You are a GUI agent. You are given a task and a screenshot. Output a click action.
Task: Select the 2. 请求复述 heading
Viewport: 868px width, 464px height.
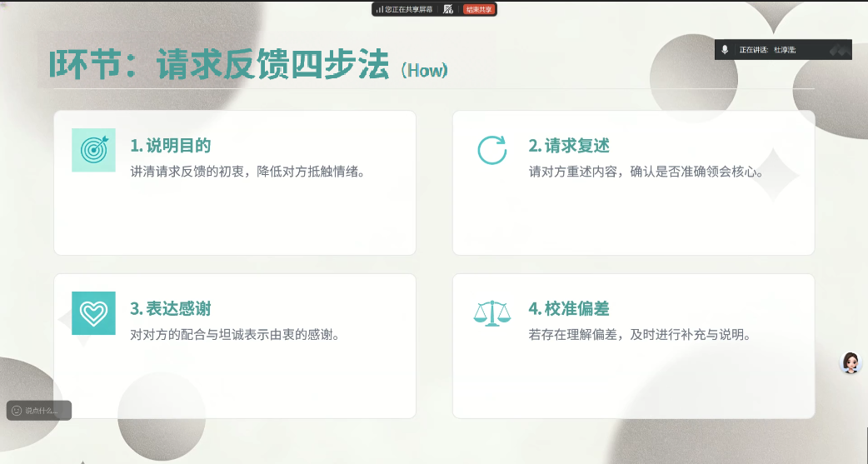coord(569,146)
